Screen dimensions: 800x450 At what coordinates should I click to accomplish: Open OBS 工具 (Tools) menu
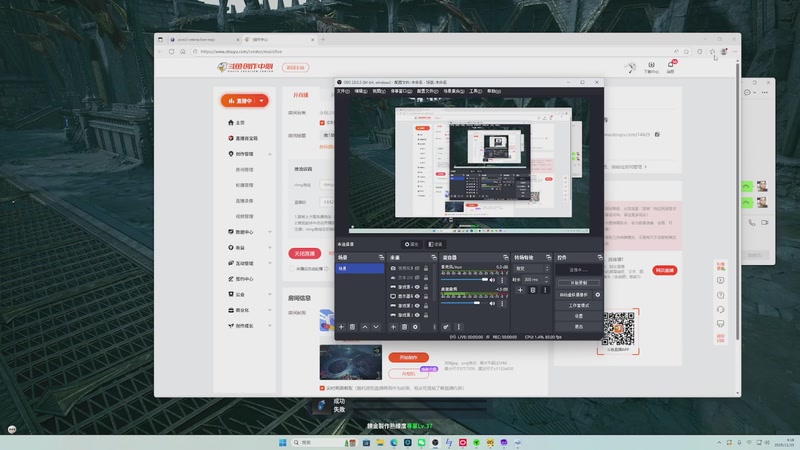click(476, 91)
